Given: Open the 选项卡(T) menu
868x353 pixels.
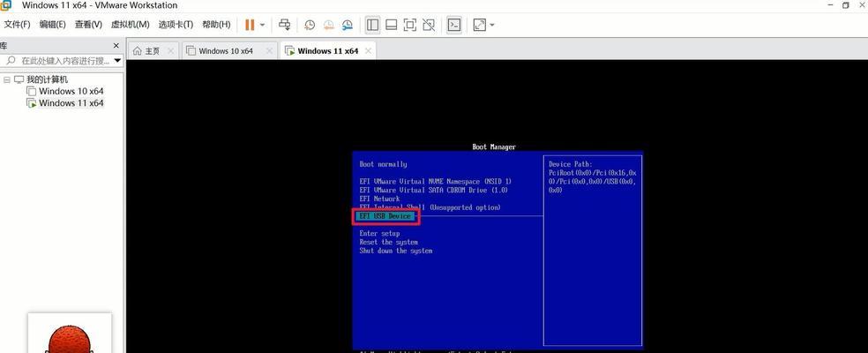Looking at the screenshot, I should tap(176, 25).
